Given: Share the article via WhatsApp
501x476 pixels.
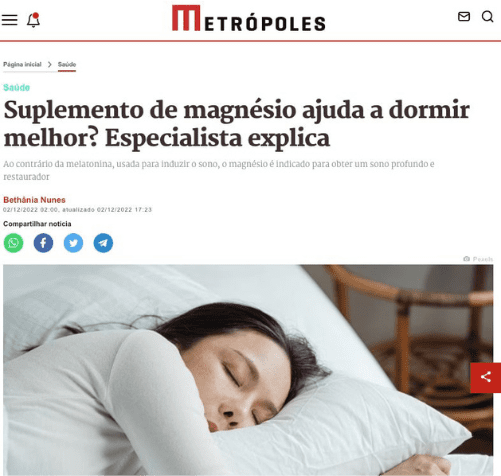Looking at the screenshot, I should [x=13, y=243].
